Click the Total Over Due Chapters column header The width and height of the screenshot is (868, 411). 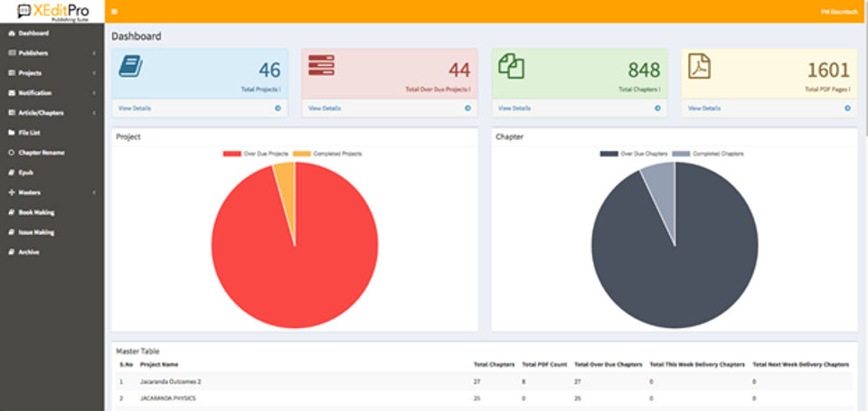pyautogui.click(x=609, y=365)
